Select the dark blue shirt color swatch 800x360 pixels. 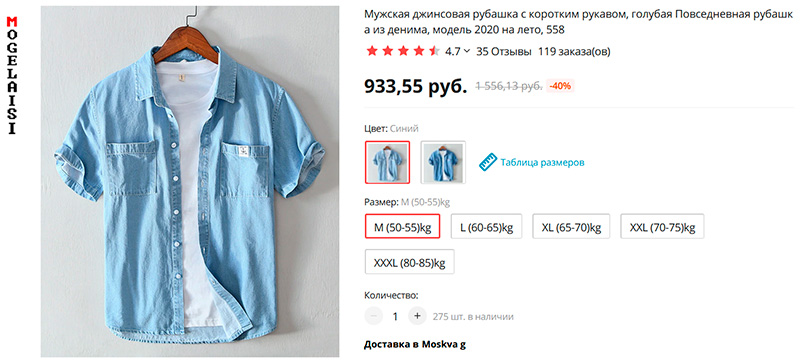[x=443, y=162]
